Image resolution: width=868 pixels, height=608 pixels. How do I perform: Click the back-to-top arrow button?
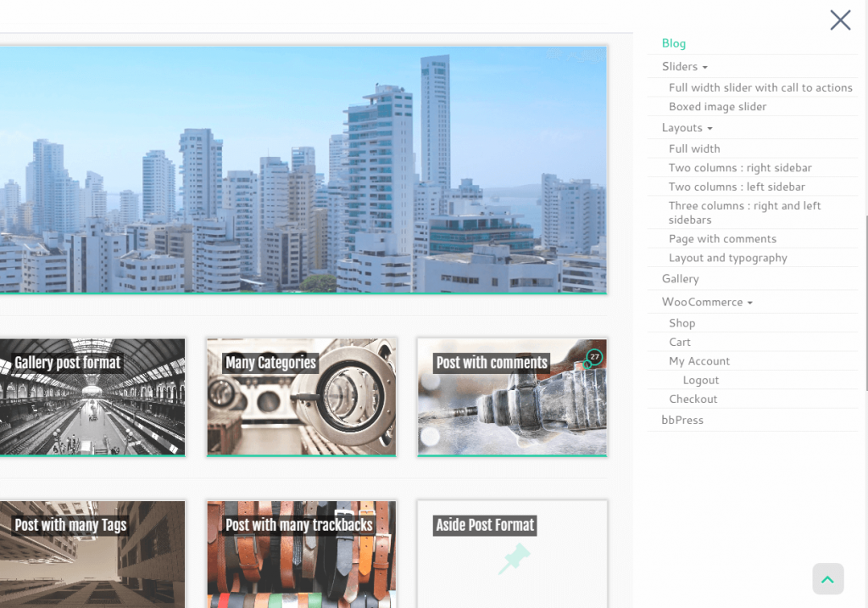827,579
